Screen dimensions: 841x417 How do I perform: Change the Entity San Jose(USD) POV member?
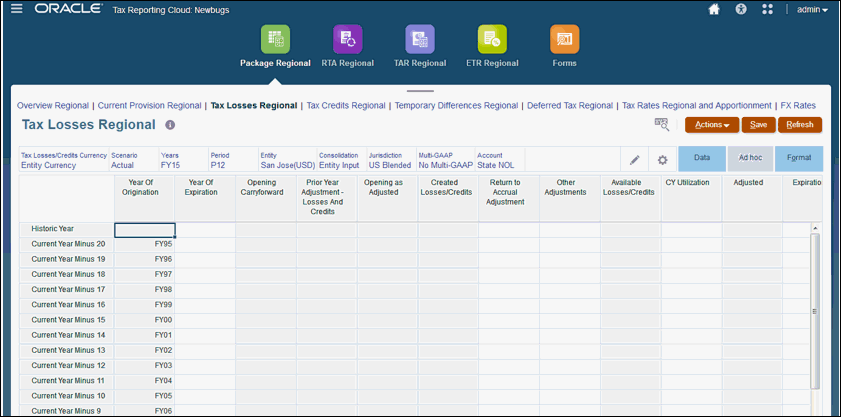287,160
